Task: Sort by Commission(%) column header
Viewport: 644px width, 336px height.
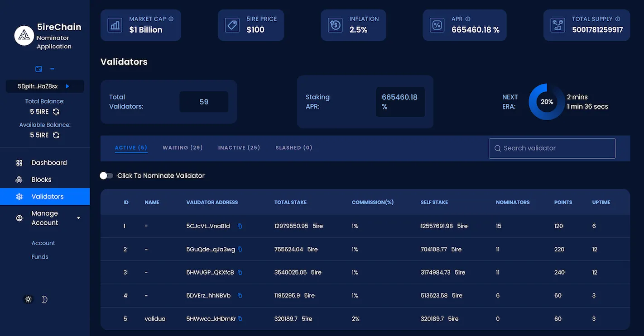Action: point(373,203)
